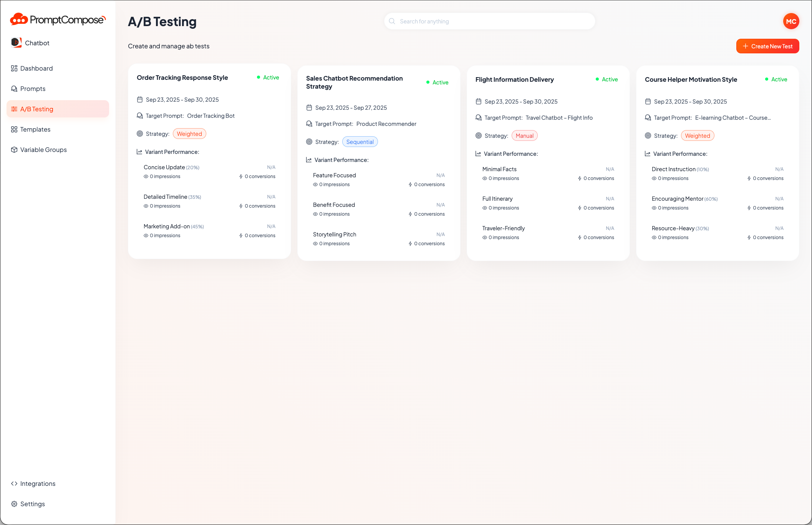Click the Chatbot project avatar icon
This screenshot has height=525, width=812.
coord(16,43)
